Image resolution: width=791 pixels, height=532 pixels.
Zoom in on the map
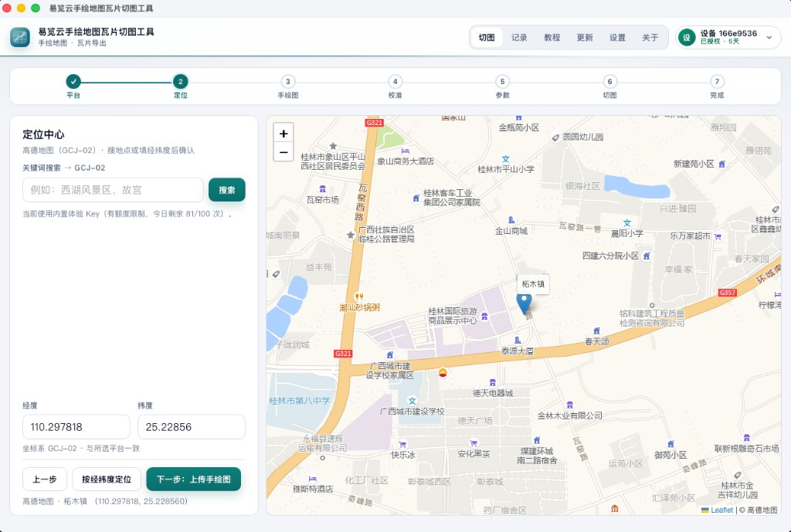283,134
